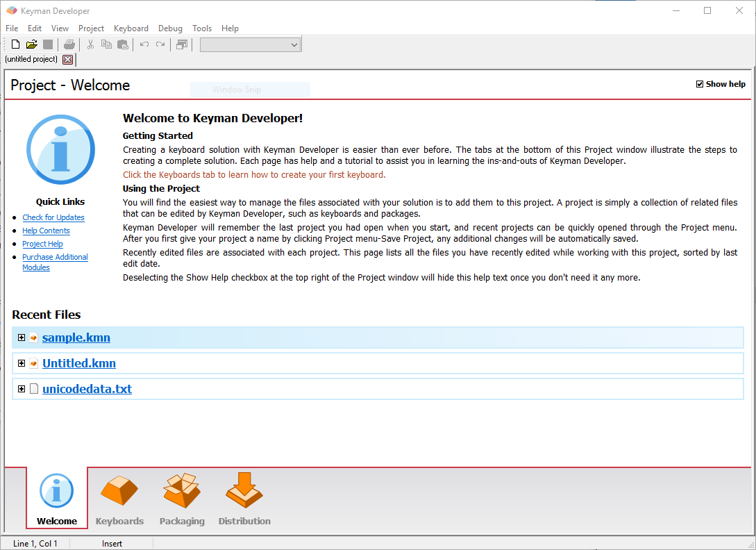Uncheck the Show help checkbox

[700, 84]
